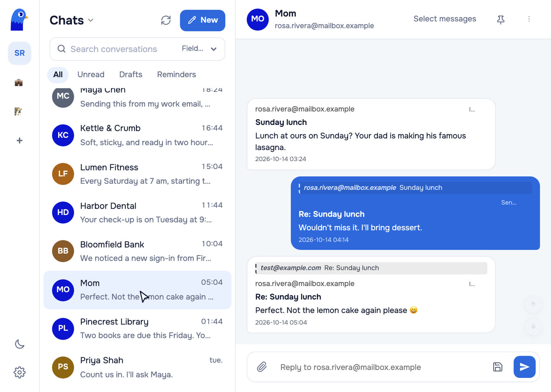Switch to the briefcase work account

[19, 82]
